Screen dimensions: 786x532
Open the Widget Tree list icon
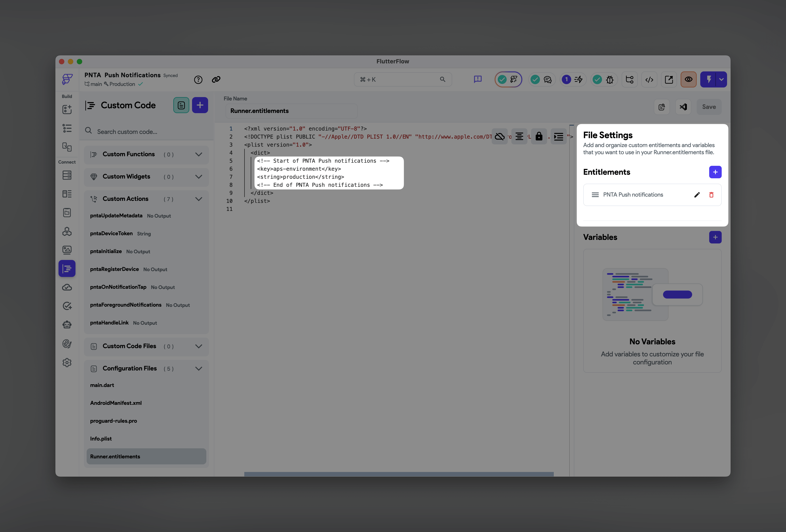pos(67,129)
